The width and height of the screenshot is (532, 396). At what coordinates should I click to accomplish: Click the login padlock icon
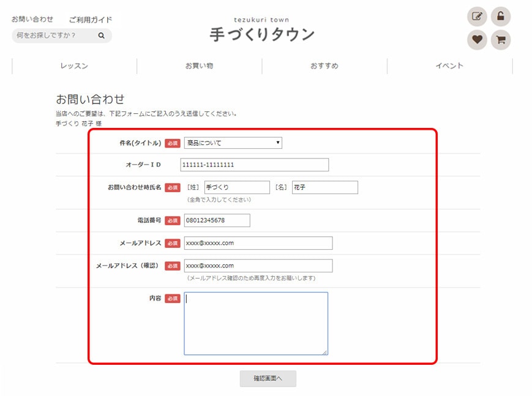coord(501,16)
